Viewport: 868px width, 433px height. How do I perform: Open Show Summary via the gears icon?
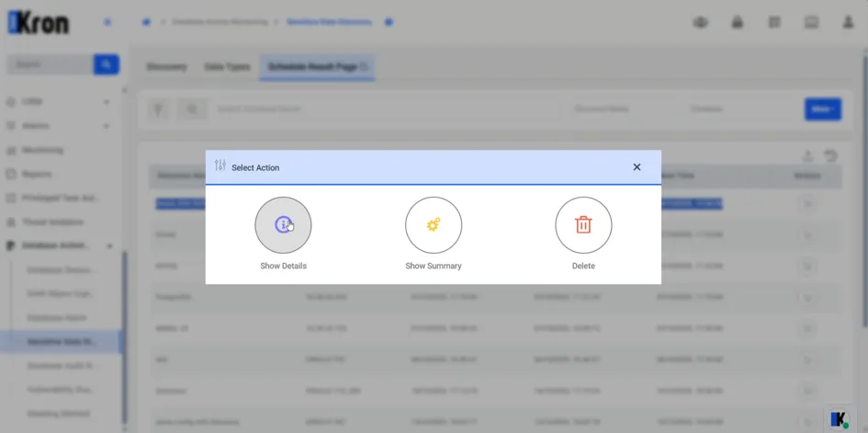434,225
